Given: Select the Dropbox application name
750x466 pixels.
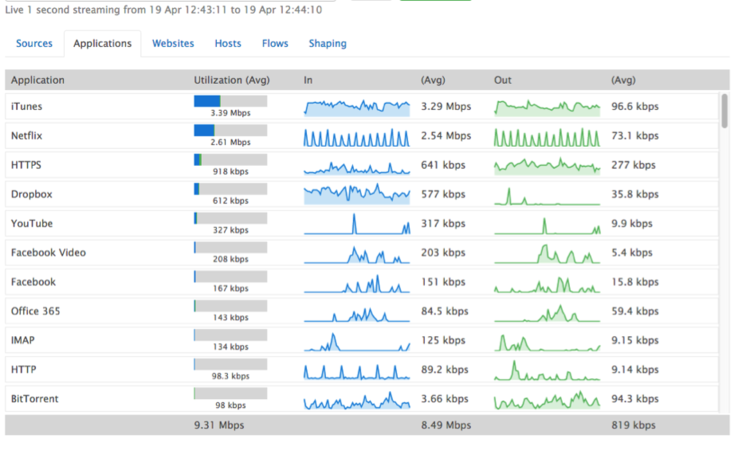Looking at the screenshot, I should 32,194.
